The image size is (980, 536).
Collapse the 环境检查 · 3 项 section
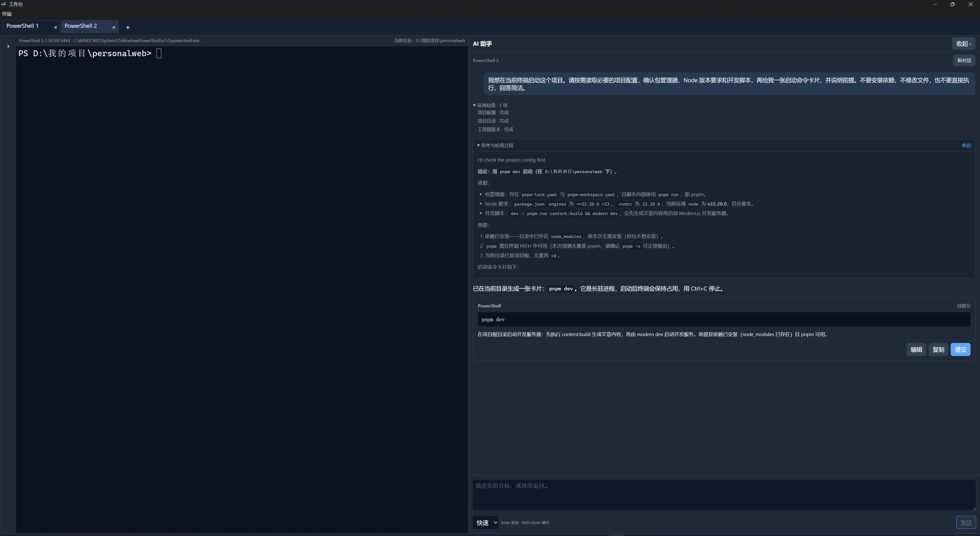pos(490,105)
